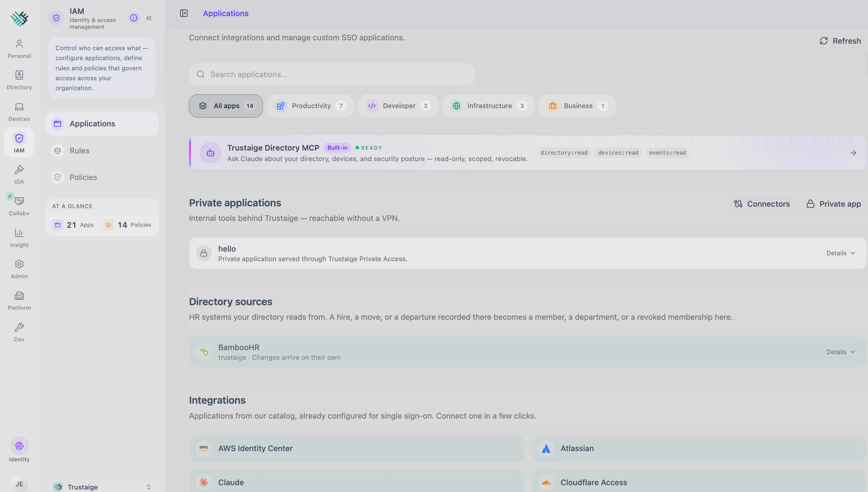Click the Trustaige Directory MCP bot icon
The width and height of the screenshot is (868, 492).
[211, 153]
